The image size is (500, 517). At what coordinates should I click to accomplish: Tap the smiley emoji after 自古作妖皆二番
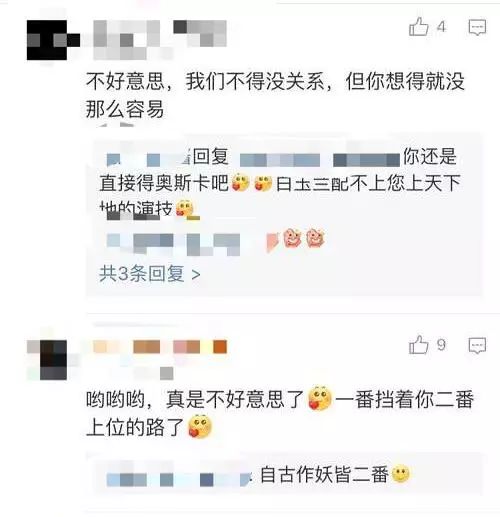click(400, 473)
